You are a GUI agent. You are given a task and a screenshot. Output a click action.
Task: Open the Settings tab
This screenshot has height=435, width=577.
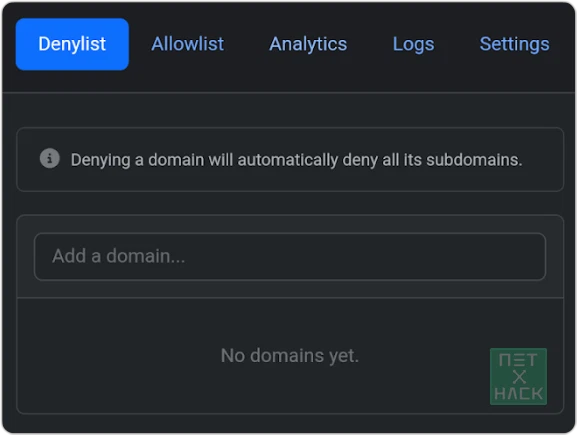(x=514, y=44)
